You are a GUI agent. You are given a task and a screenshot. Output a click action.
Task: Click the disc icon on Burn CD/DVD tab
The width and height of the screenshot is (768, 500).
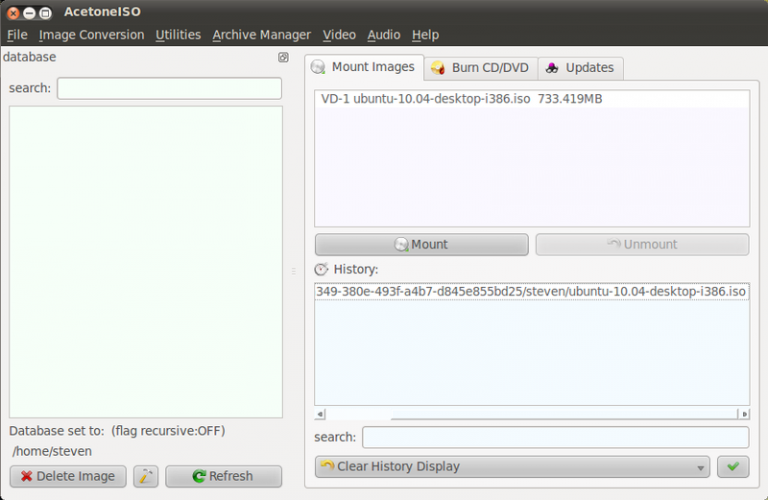tap(438, 68)
